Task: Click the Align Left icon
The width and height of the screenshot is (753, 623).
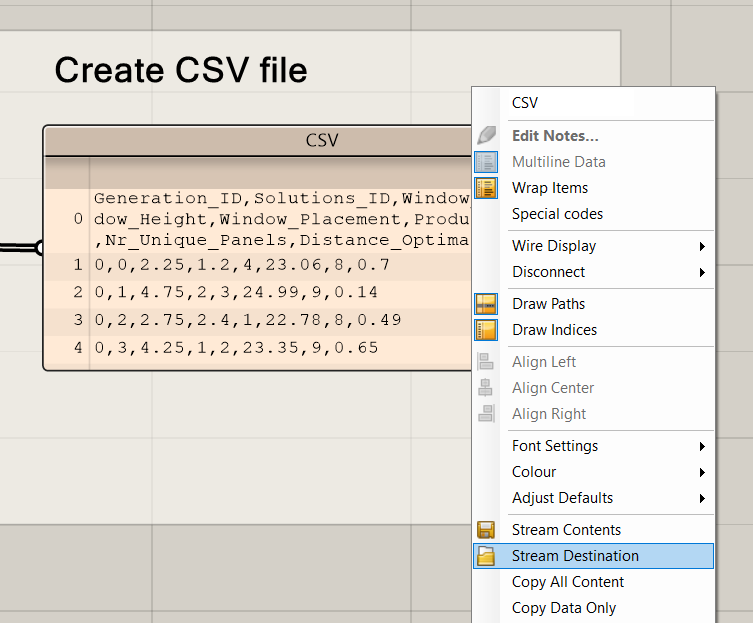Action: [486, 362]
